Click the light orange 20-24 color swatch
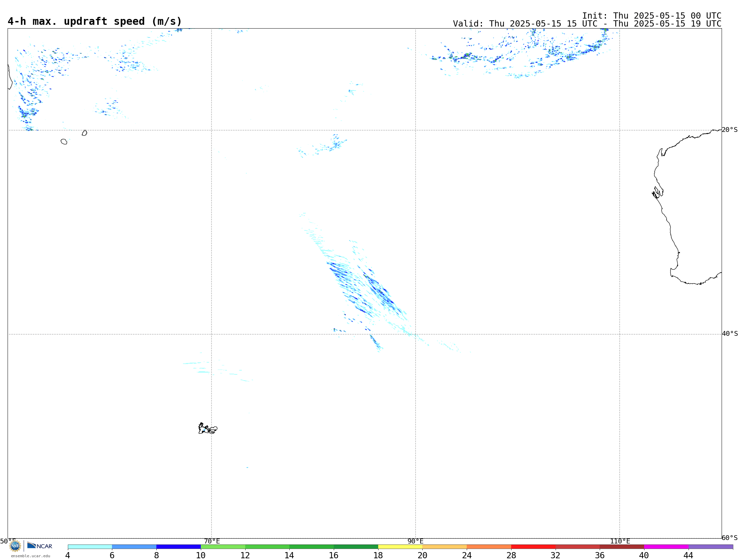Screen dimensions: 744x560 point(445,547)
